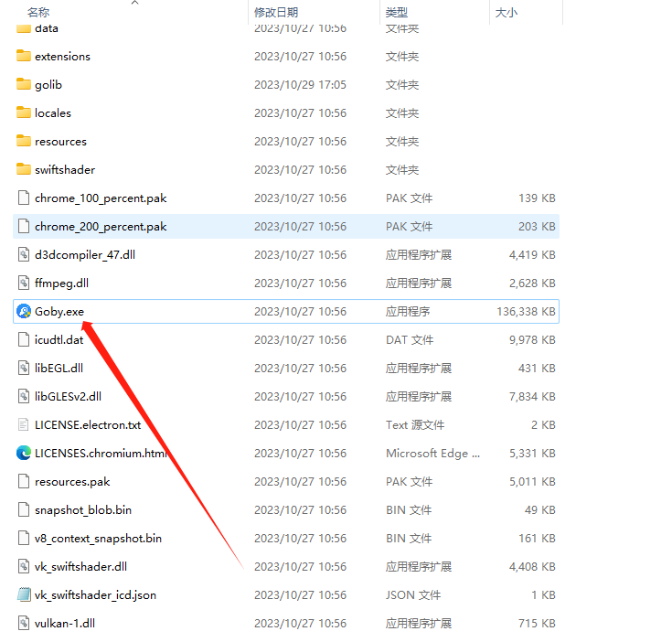Screen dimensions: 672x642
Task: Click the chrome_200_percent.pak file icon
Action: click(24, 226)
